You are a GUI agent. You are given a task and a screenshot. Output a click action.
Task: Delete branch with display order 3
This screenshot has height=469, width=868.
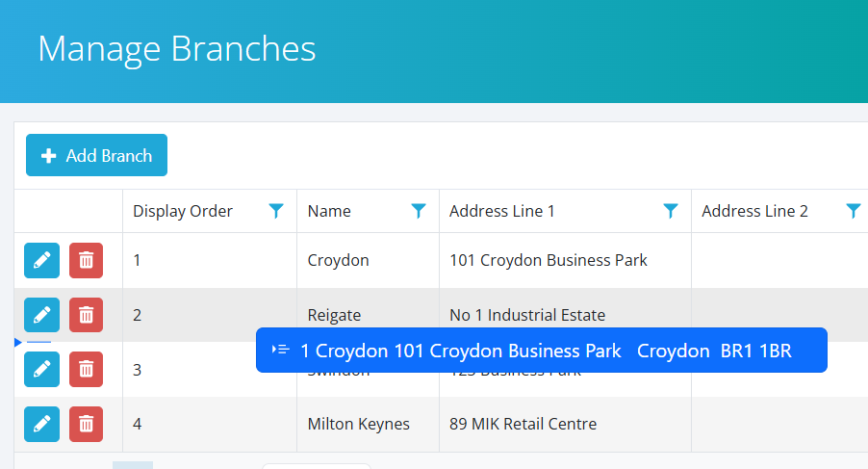click(87, 369)
